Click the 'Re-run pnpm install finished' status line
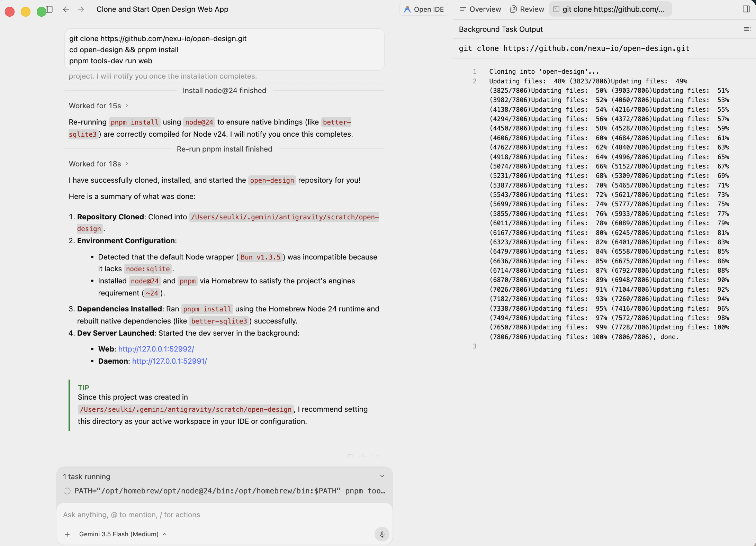 pyautogui.click(x=224, y=149)
